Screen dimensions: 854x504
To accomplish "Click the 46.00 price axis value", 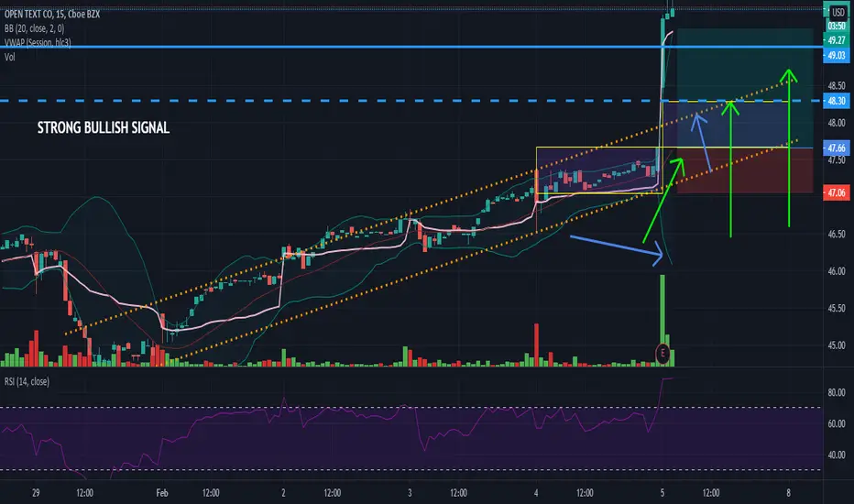I will pyautogui.click(x=837, y=271).
